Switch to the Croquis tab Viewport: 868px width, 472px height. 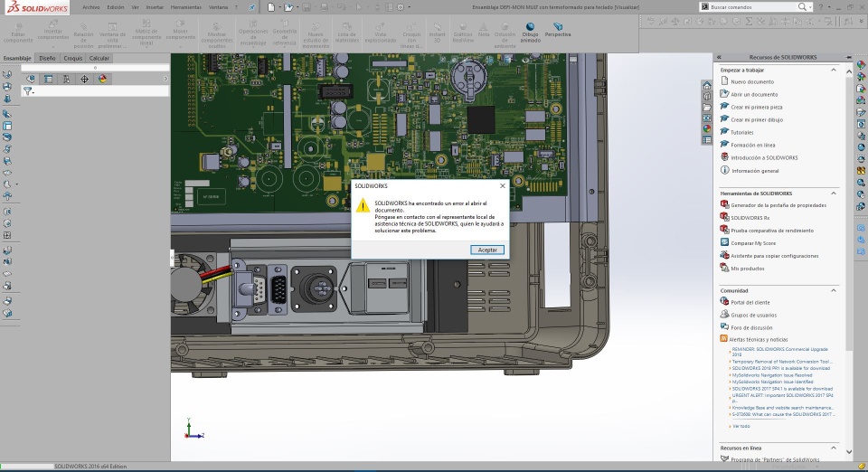(73, 58)
